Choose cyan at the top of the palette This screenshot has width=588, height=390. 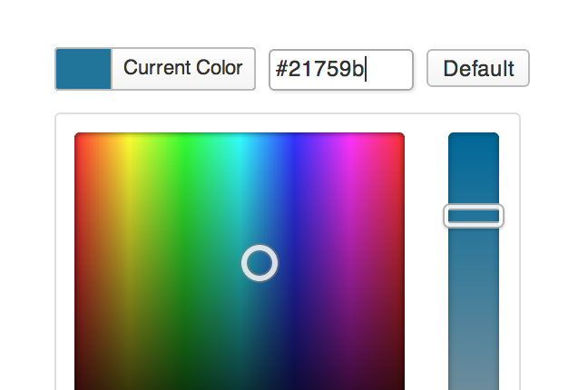[240, 140]
